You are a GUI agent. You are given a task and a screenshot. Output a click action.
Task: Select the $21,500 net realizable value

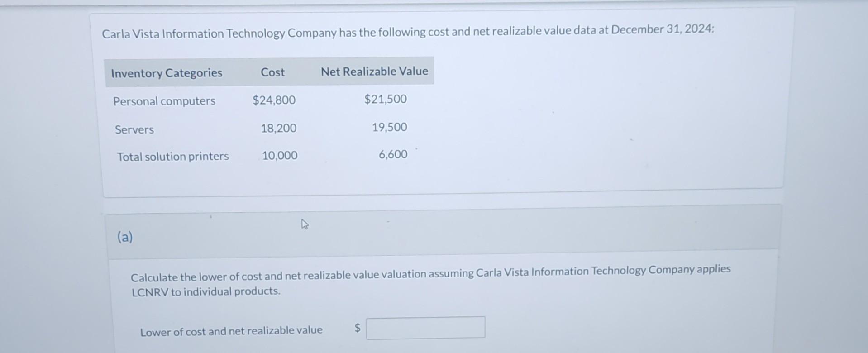(385, 98)
